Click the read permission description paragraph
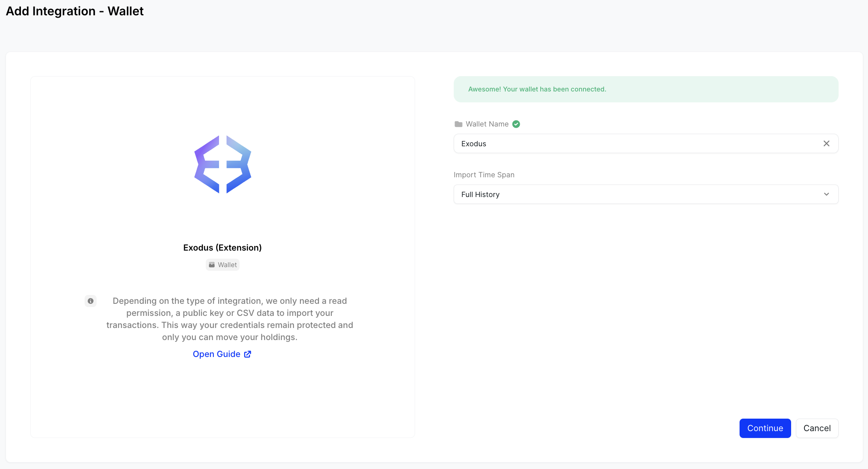The image size is (868, 469). 229,319
